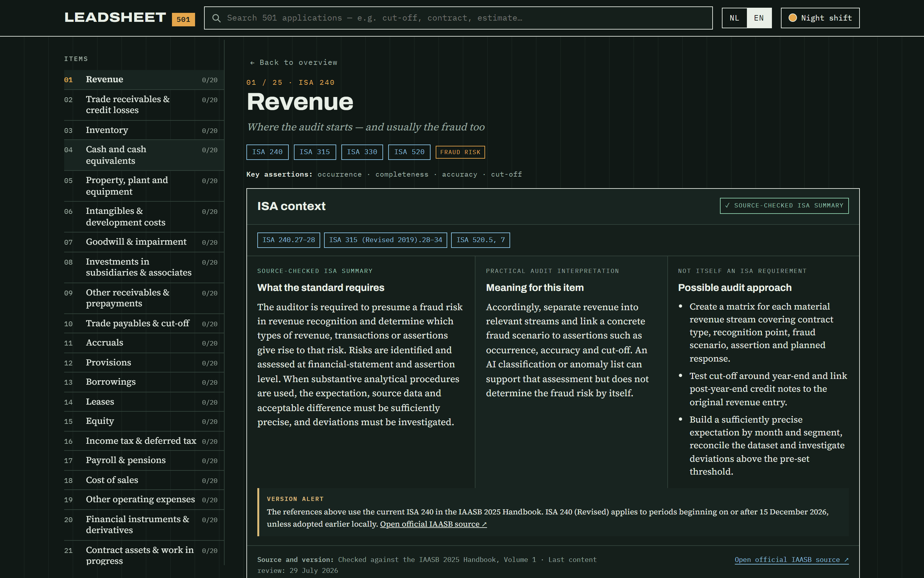This screenshot has height=578, width=924.
Task: Click 'What the standard requires' heading
Action: pyautogui.click(x=321, y=288)
